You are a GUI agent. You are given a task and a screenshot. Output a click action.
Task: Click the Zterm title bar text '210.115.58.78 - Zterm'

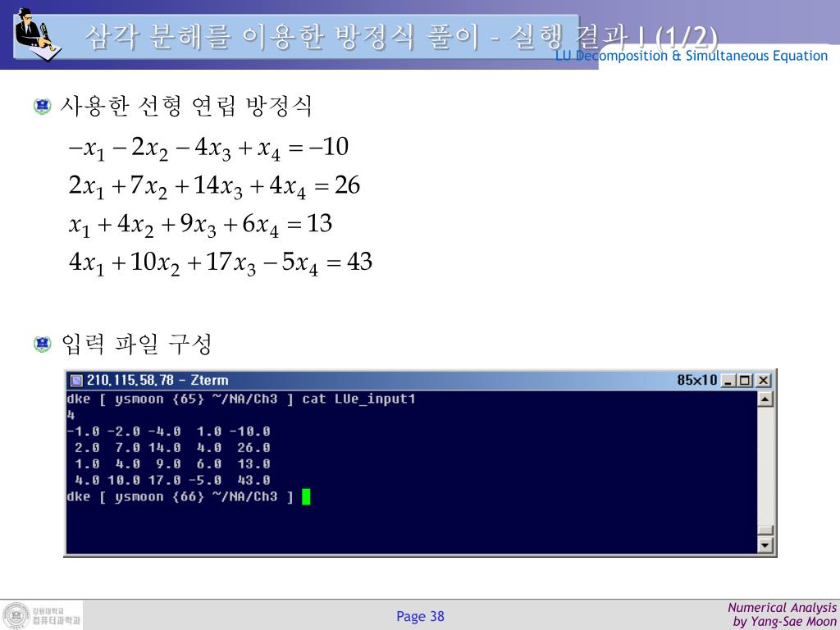(x=157, y=381)
